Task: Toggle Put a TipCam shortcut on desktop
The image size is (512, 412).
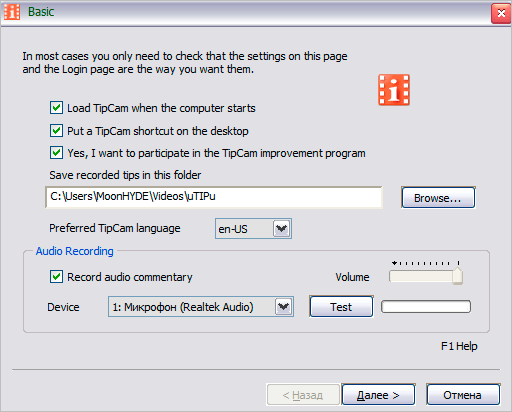Action: [56, 131]
